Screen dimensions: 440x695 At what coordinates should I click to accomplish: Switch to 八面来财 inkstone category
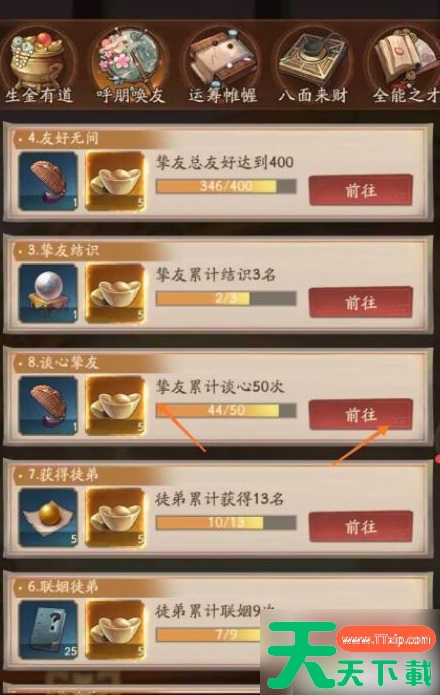click(x=313, y=66)
